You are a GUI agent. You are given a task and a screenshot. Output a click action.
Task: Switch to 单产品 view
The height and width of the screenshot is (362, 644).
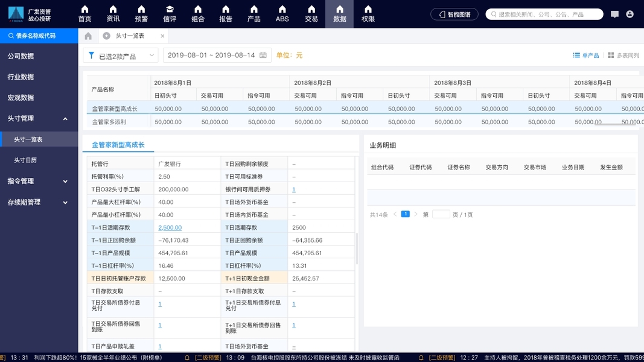pos(586,56)
